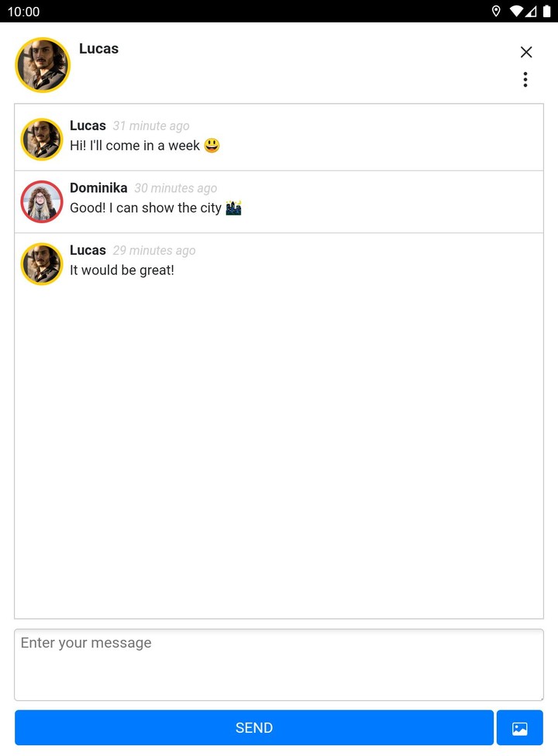
Task: Select the message It would be great!
Action: pos(122,270)
